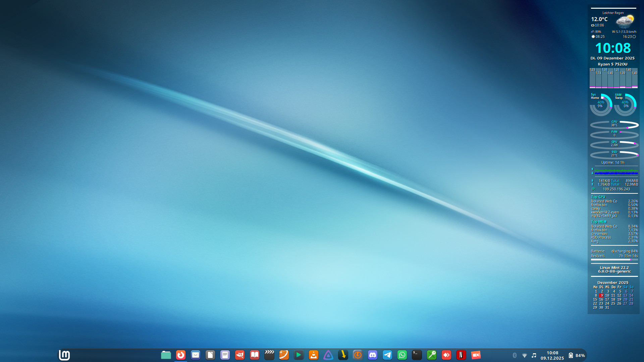Launch the Jellyfin triangle icon
This screenshot has width=644, height=362.
[328, 355]
